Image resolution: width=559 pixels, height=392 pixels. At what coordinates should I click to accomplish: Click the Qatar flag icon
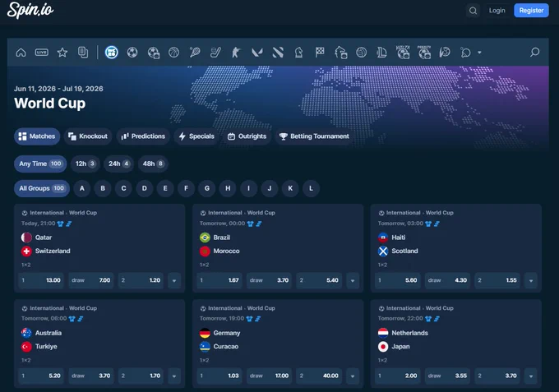26,238
